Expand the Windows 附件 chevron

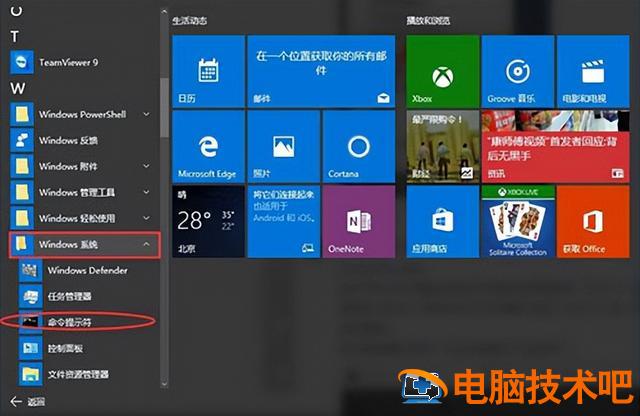[x=146, y=166]
